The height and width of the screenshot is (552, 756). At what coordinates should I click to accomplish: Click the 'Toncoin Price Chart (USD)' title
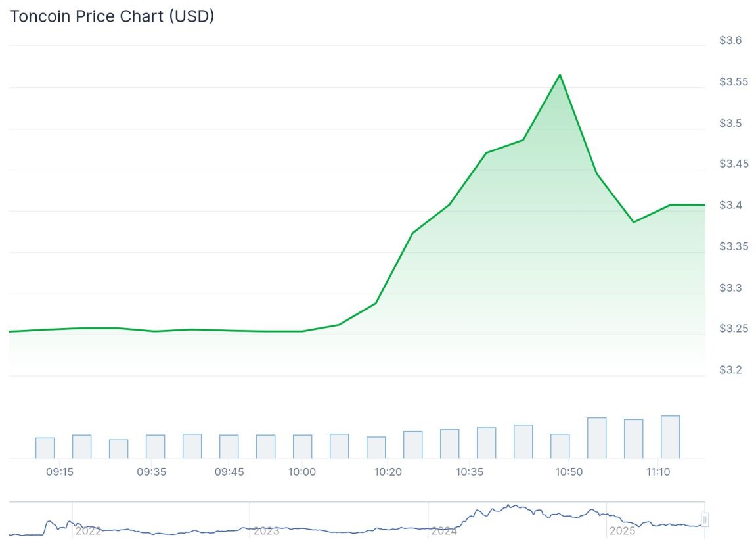click(112, 16)
